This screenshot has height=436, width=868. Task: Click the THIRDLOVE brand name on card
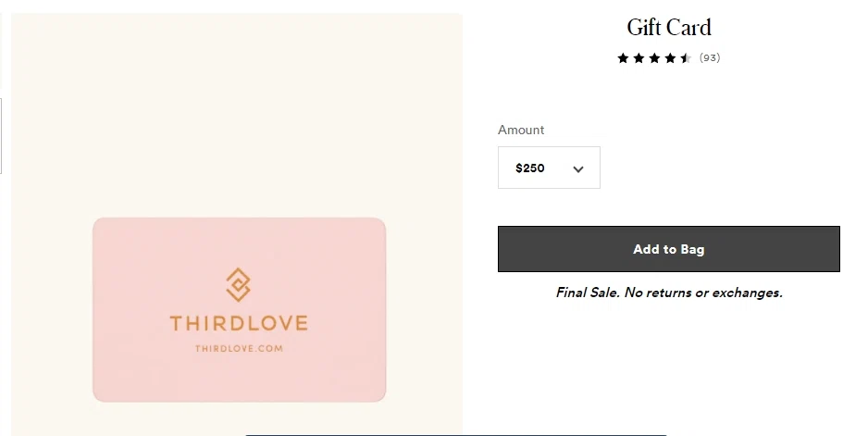point(239,323)
